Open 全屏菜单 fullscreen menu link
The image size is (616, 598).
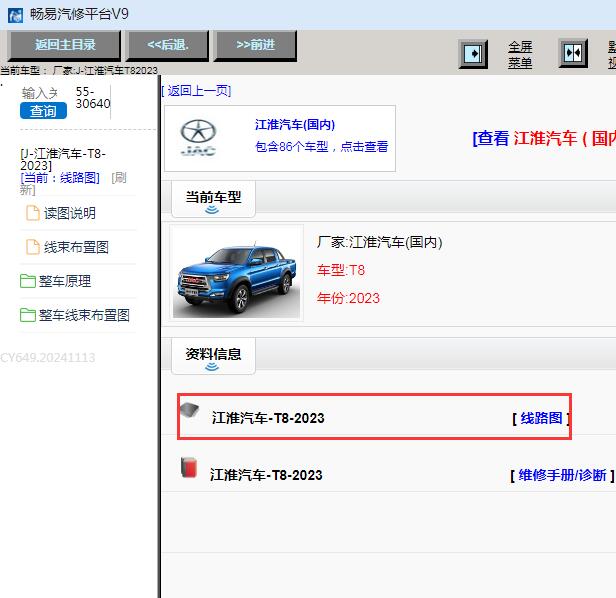click(x=520, y=55)
